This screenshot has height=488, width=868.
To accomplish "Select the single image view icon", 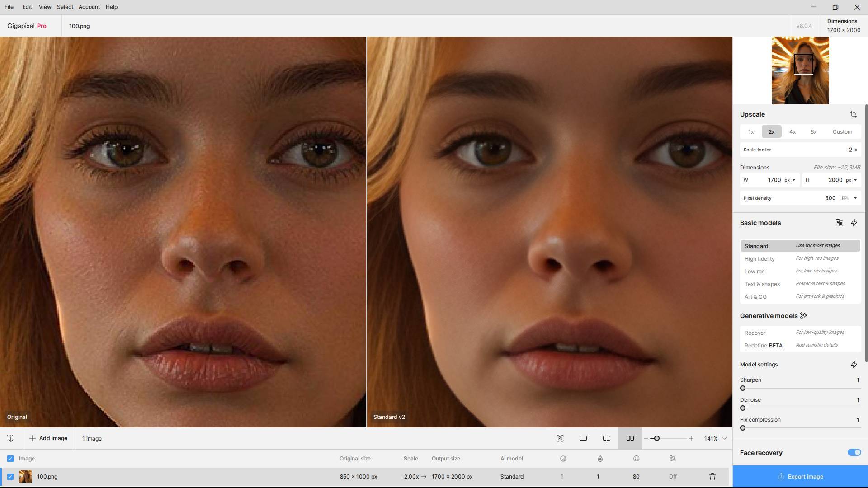I will (x=583, y=438).
